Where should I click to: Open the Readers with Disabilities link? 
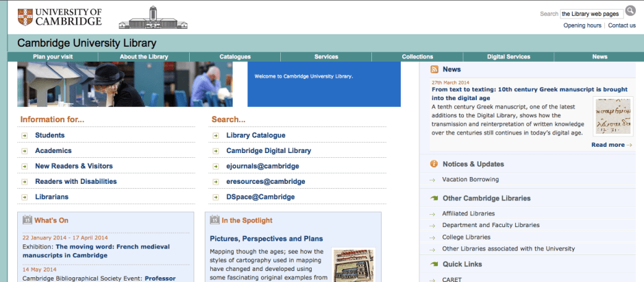click(76, 181)
